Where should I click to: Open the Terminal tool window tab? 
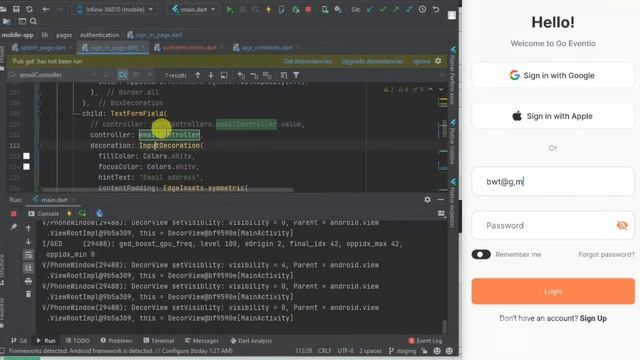pyautogui.click(x=158, y=340)
